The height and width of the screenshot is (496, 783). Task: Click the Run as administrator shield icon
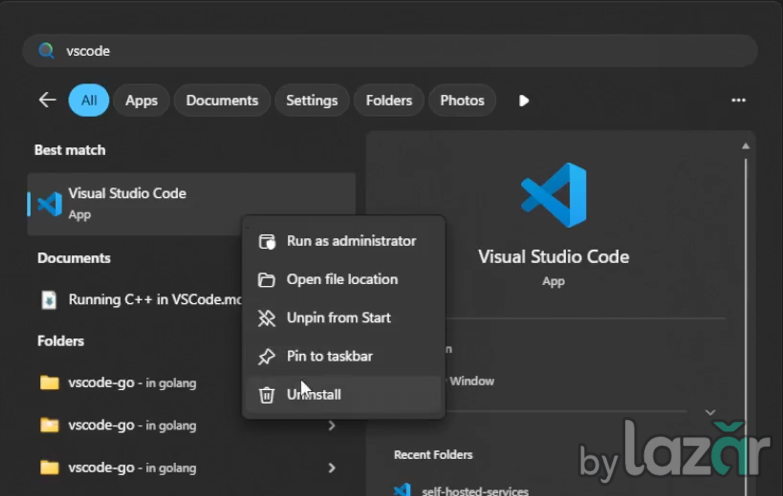pyautogui.click(x=267, y=242)
